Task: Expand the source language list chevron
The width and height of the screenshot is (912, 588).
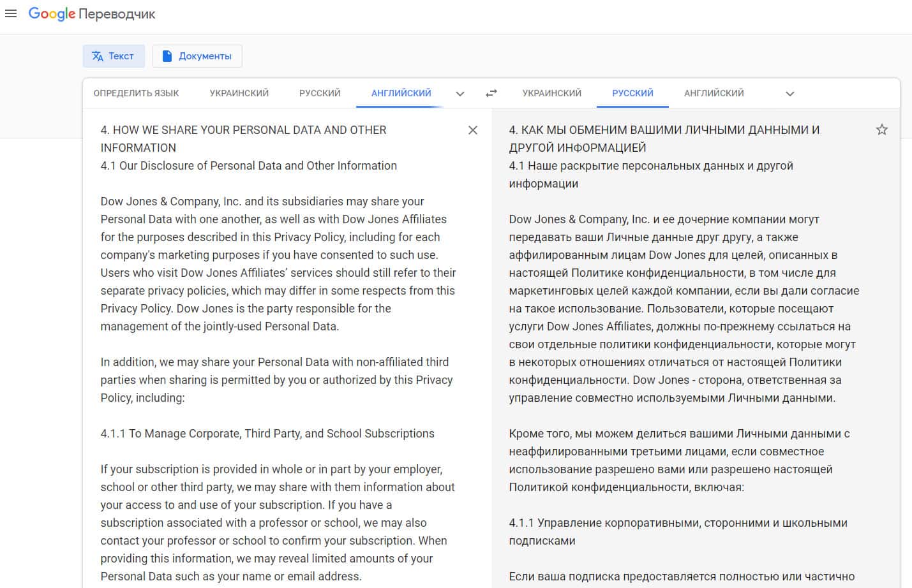Action: point(460,94)
